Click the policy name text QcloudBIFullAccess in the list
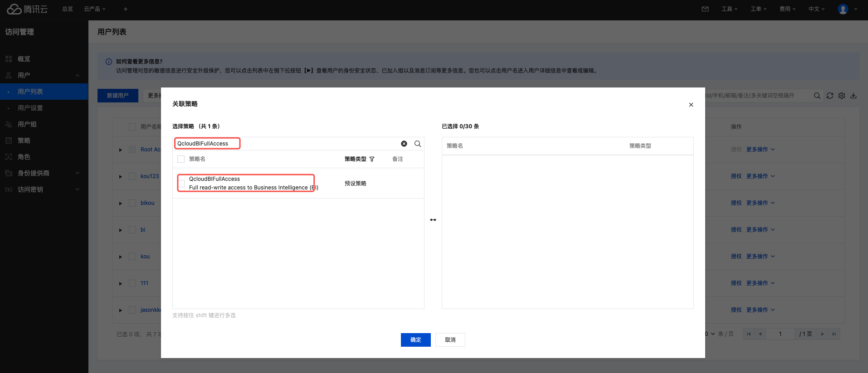This screenshot has width=868, height=373. click(x=215, y=179)
